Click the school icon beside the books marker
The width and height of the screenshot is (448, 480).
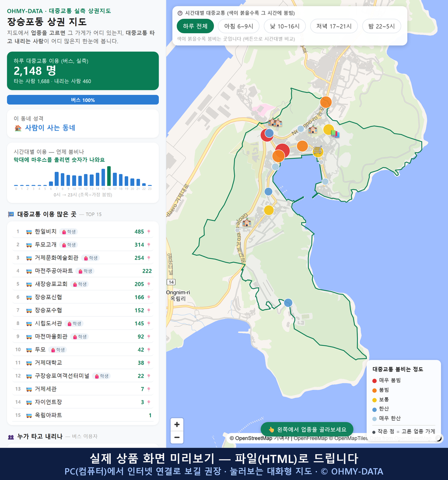point(312,130)
